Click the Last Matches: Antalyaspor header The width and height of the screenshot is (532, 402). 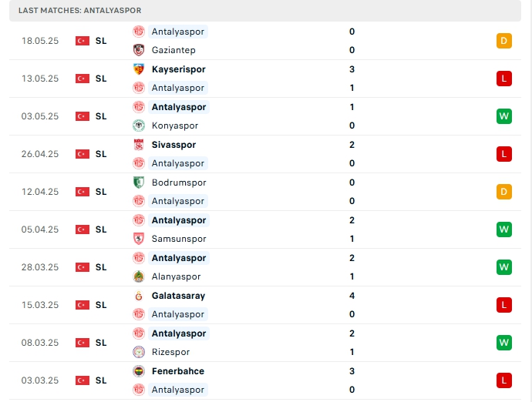point(80,10)
